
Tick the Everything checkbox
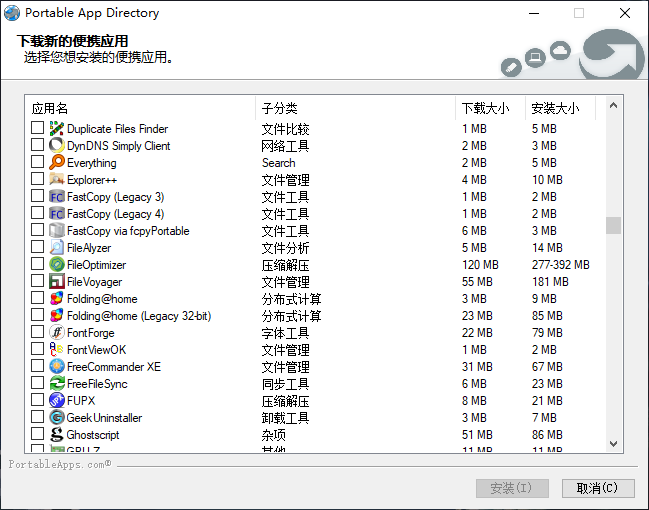(38, 161)
